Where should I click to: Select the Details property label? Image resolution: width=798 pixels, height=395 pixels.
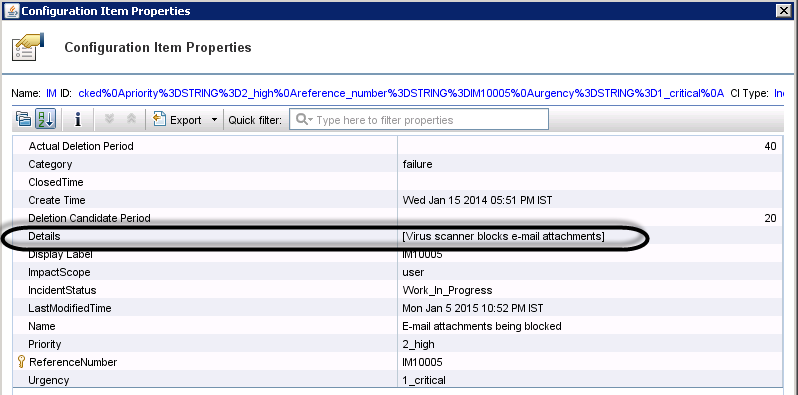(x=44, y=236)
